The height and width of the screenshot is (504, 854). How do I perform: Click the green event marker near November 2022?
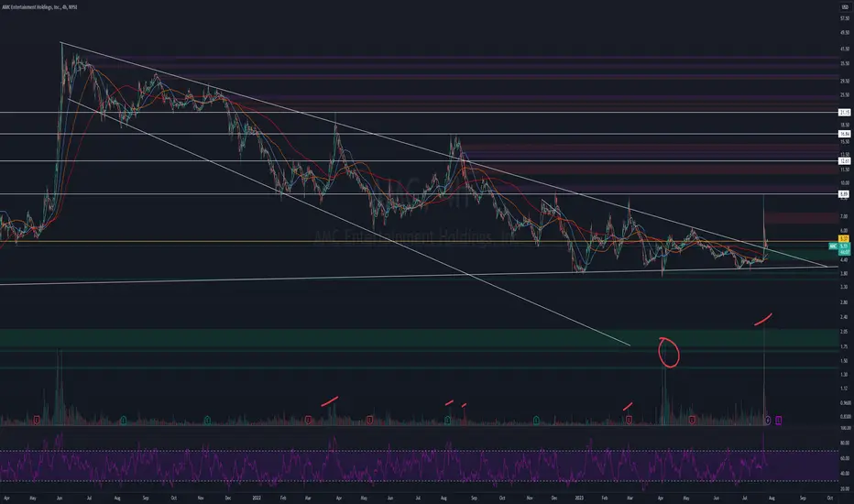coord(536,420)
